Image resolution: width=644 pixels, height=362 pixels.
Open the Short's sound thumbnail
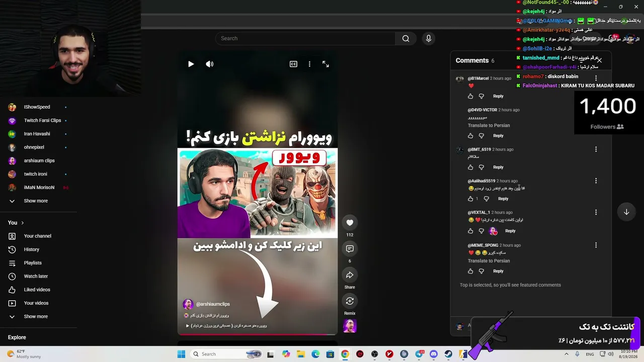coord(350,326)
